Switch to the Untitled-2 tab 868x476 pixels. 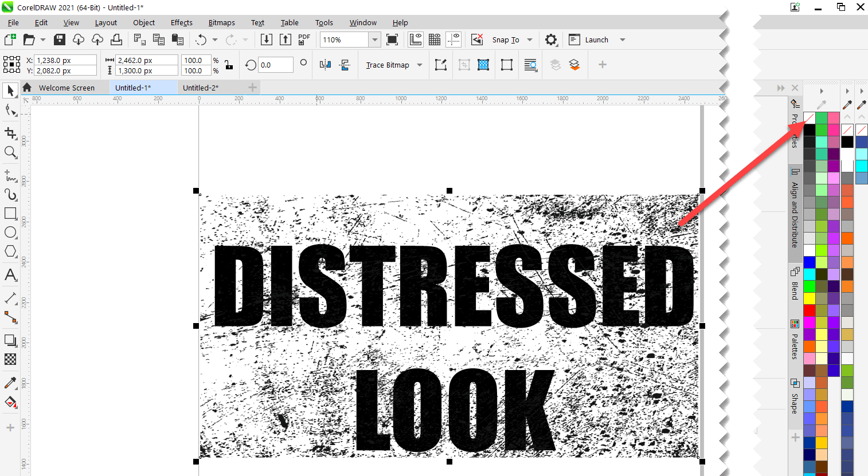pos(201,88)
